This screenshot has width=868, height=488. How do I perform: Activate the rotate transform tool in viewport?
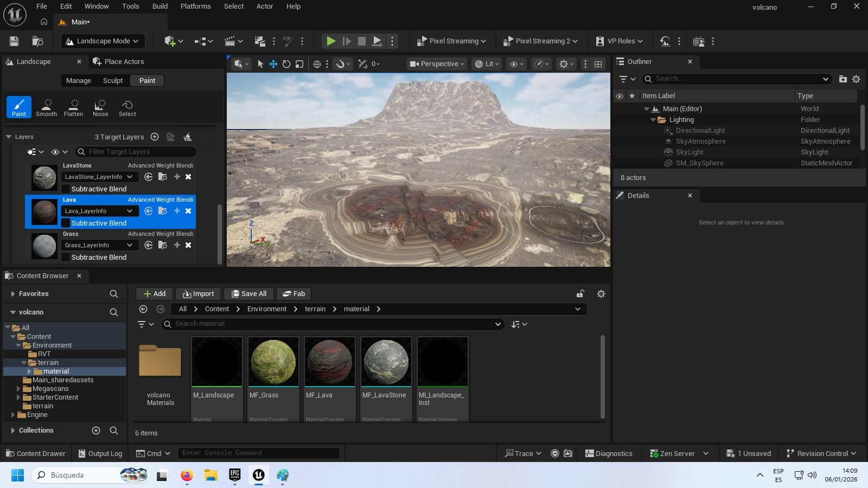tap(286, 64)
